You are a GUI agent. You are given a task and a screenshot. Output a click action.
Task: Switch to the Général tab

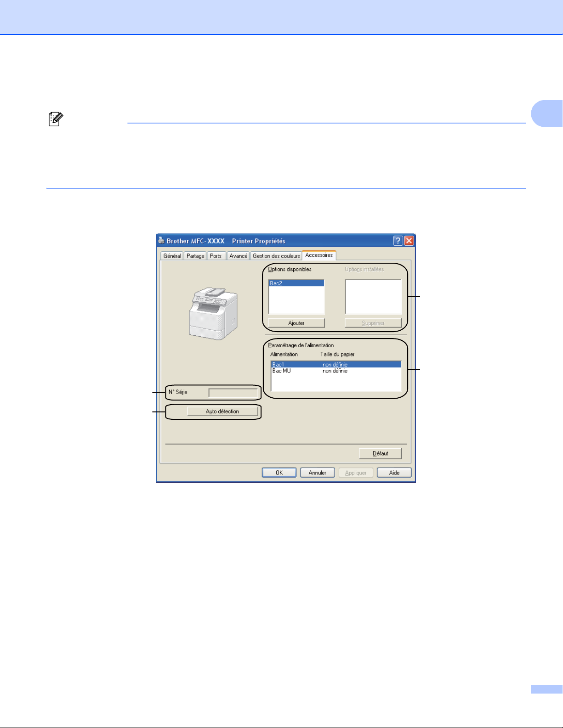[172, 256]
